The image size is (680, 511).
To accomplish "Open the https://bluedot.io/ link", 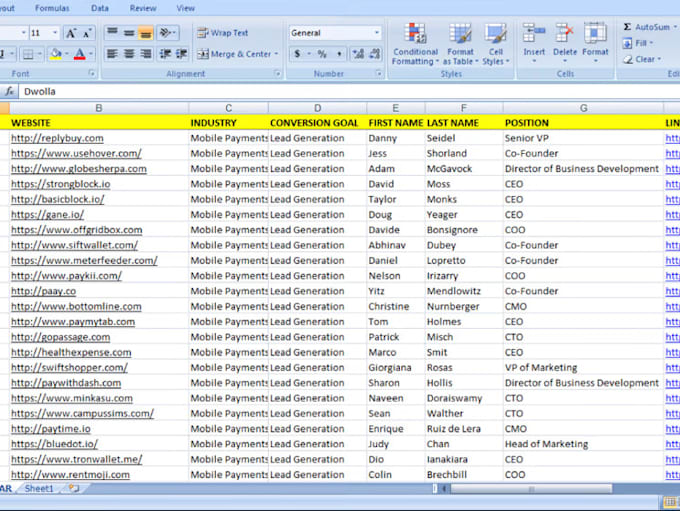I will [x=54, y=444].
